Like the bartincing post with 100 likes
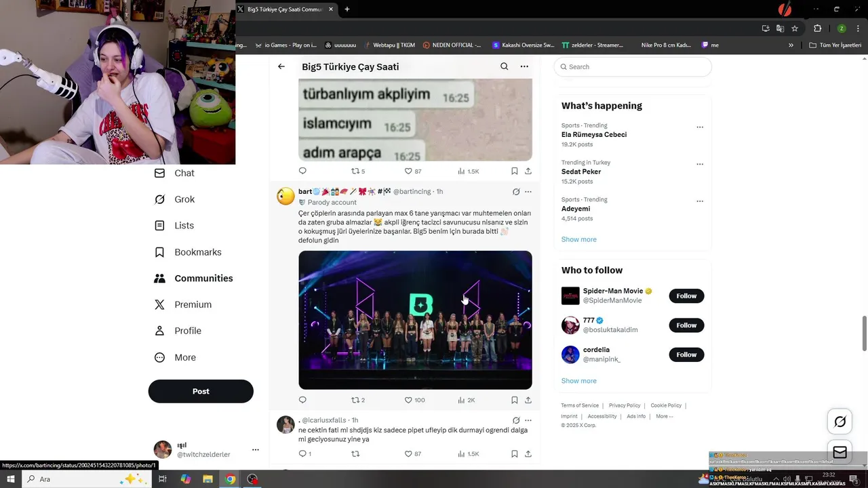The width and height of the screenshot is (868, 488). [x=414, y=400]
